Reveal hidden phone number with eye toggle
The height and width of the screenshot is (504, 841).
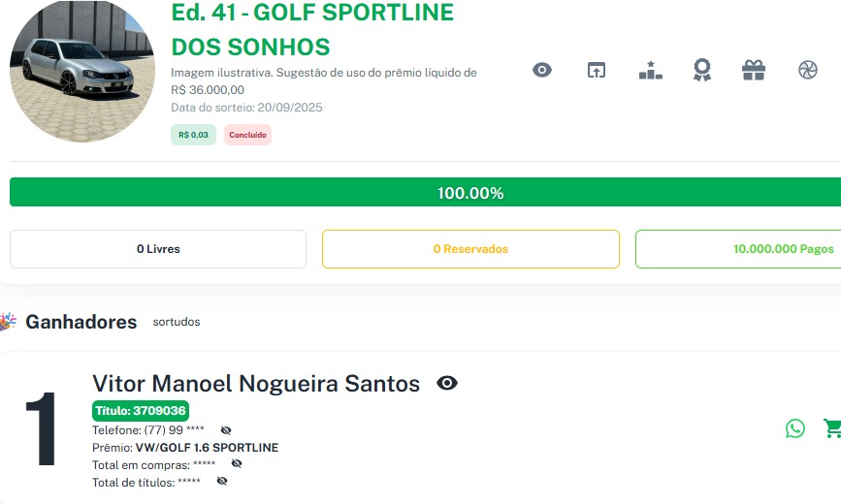pyautogui.click(x=226, y=430)
